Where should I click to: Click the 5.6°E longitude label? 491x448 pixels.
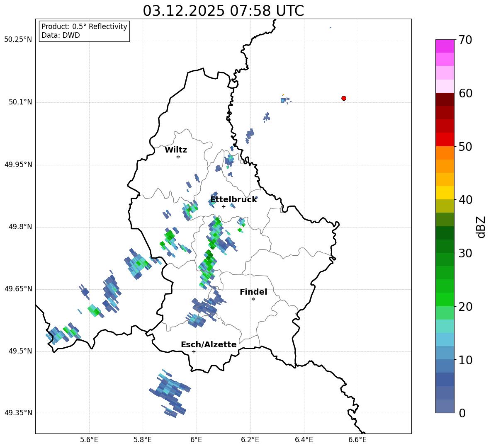89,440
